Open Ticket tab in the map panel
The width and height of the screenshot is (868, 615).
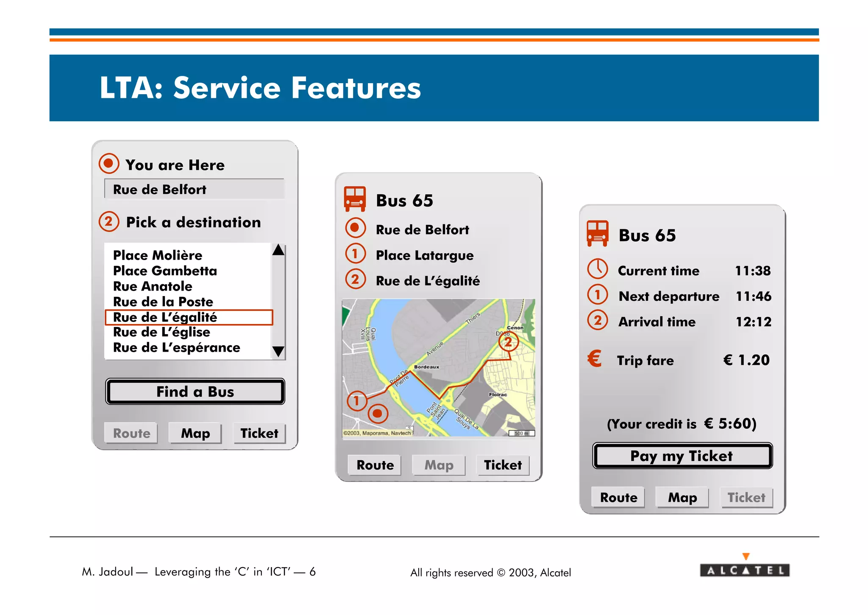(503, 465)
